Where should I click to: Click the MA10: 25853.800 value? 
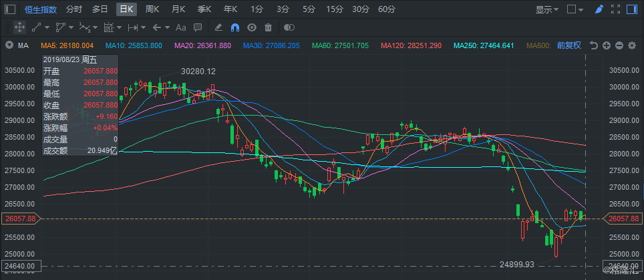coord(134,45)
